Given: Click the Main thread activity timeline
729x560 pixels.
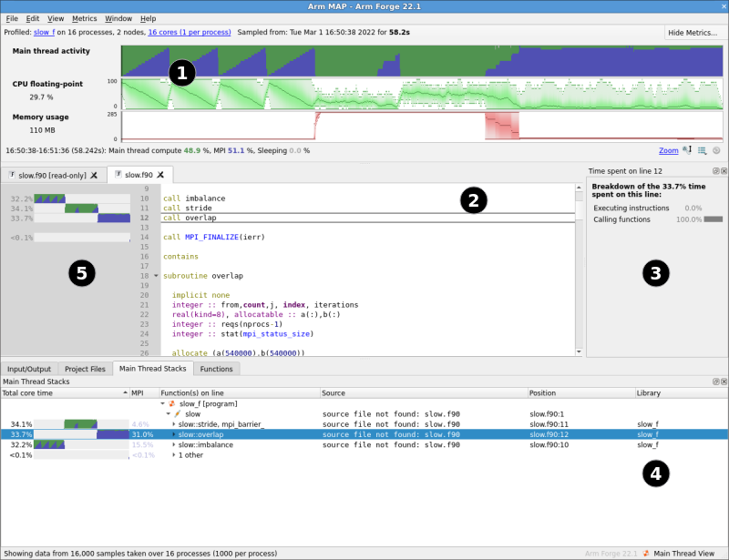Looking at the screenshot, I should point(422,61).
